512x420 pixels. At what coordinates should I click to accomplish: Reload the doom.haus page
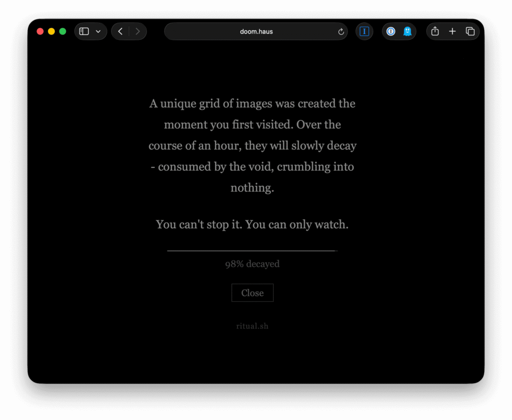[341, 31]
